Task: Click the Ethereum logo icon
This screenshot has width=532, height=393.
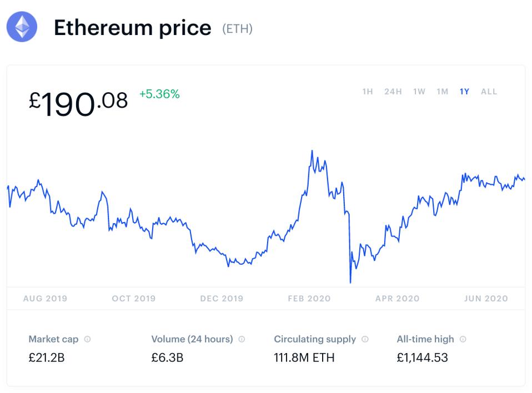Action: (x=22, y=27)
